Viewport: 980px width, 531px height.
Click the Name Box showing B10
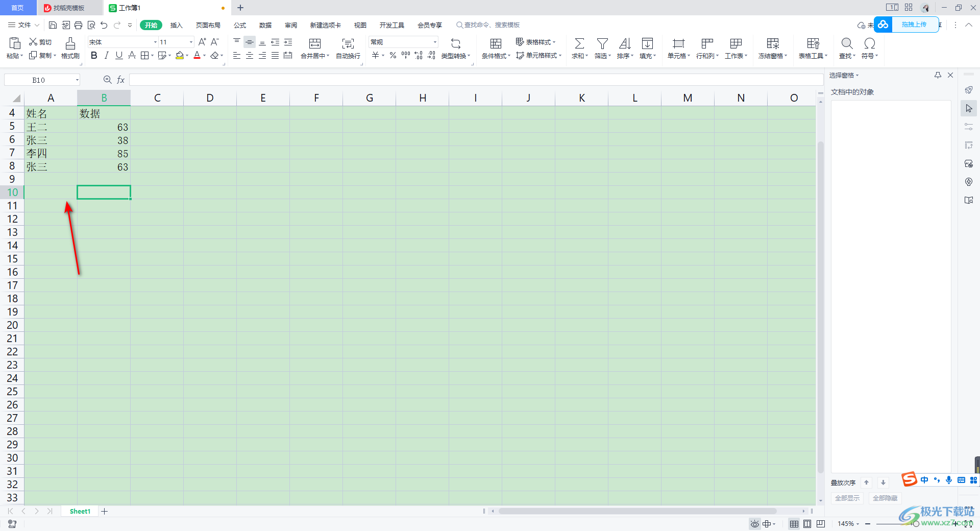(x=42, y=80)
